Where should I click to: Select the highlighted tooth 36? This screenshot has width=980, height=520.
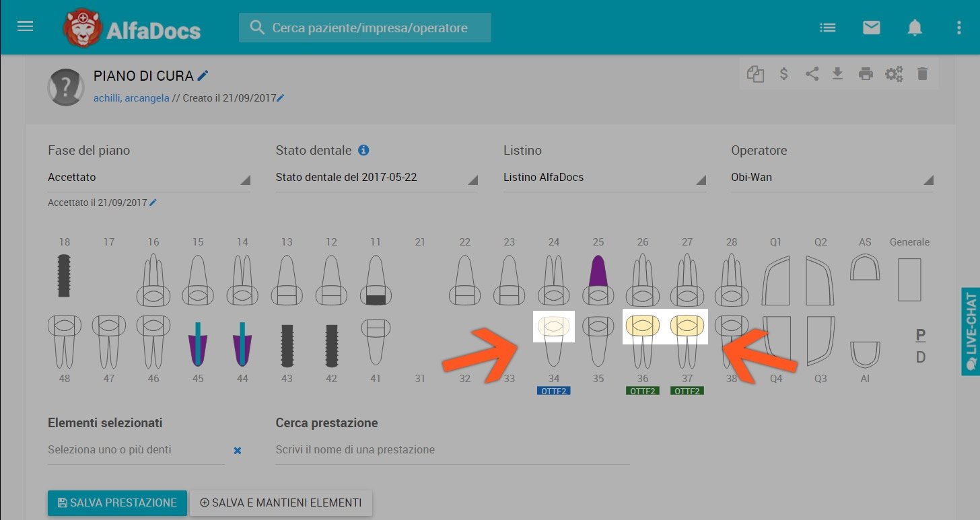[643, 326]
